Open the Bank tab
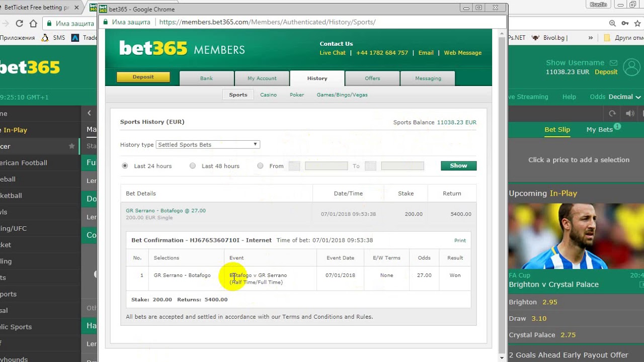 coord(206,78)
